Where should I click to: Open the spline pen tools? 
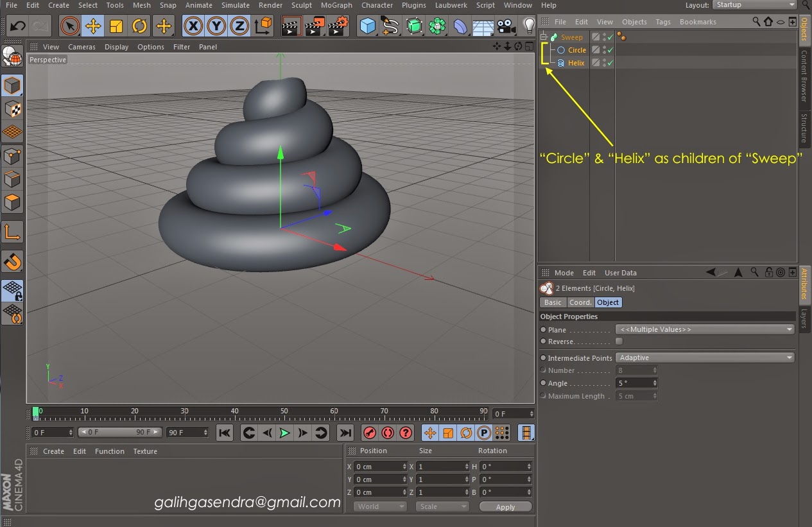[391, 26]
